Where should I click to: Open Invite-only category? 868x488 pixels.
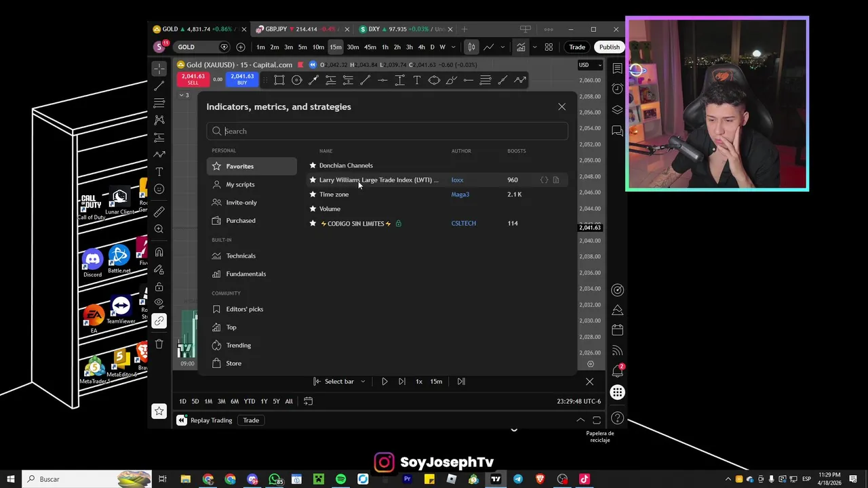click(252, 203)
